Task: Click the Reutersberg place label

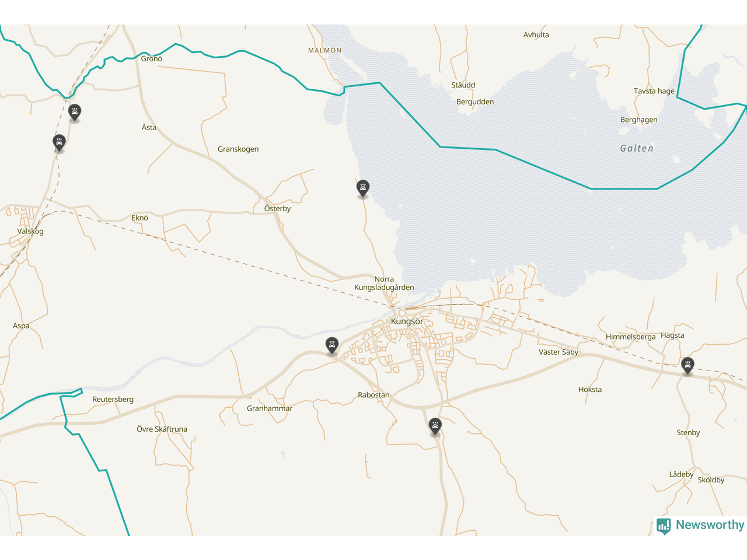Action: [x=113, y=400]
